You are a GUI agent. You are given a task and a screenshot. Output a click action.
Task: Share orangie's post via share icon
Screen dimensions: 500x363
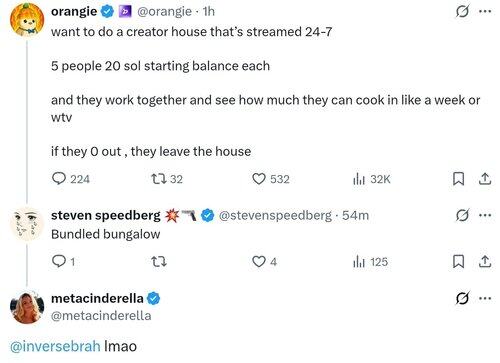click(x=485, y=179)
